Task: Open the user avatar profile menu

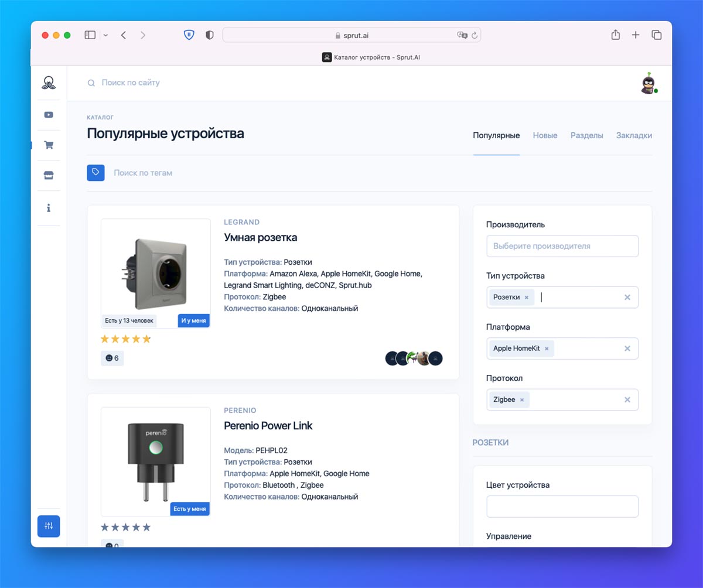Action: pos(649,84)
